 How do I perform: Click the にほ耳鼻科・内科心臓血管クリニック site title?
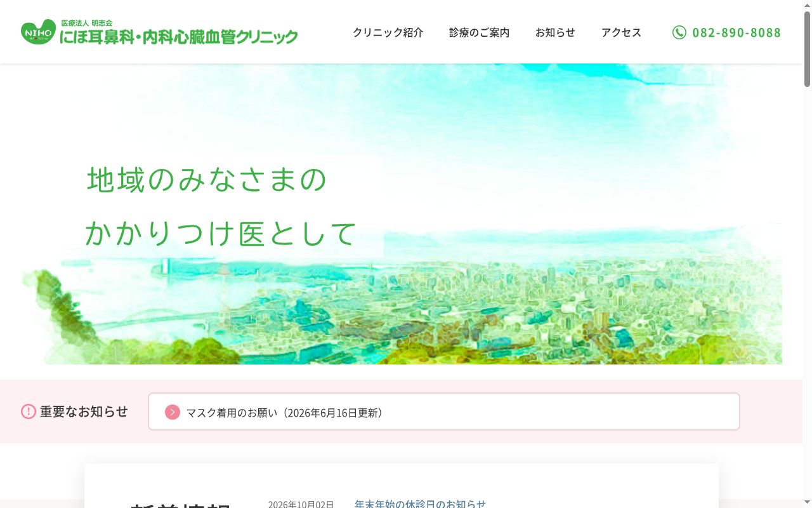[x=179, y=37]
